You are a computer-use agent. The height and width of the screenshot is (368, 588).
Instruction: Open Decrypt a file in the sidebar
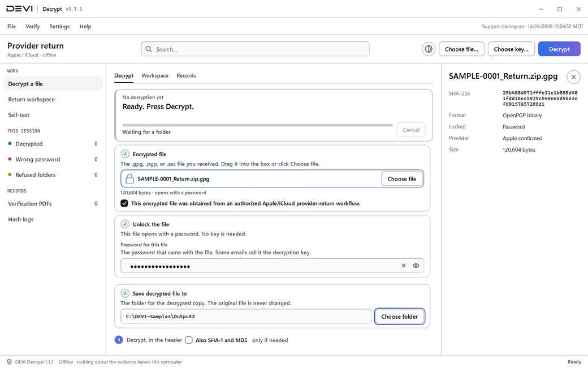pos(53,84)
